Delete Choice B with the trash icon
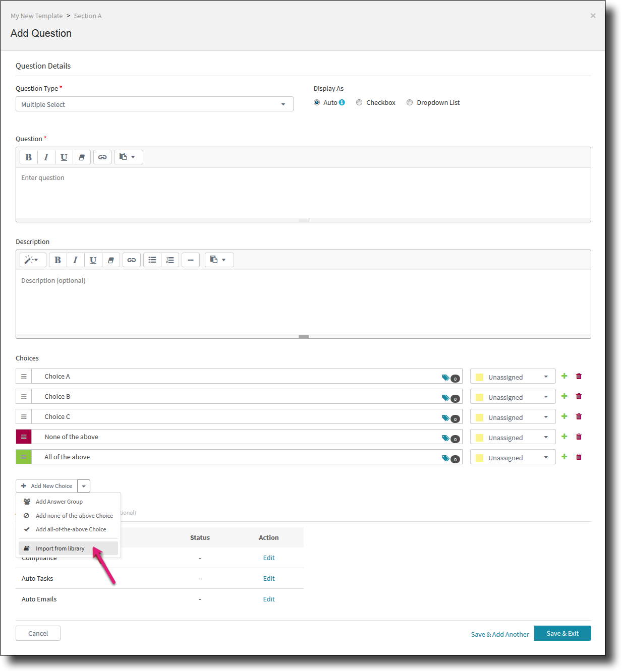 coord(579,396)
